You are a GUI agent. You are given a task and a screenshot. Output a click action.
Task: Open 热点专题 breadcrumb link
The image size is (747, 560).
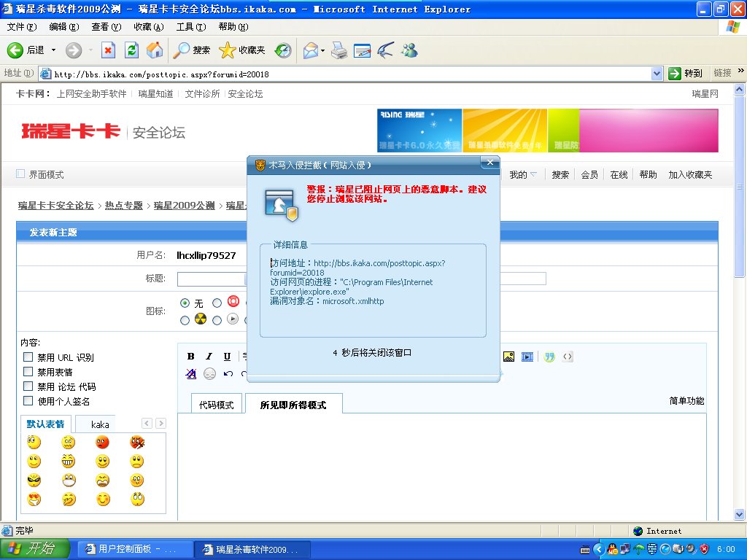124,205
